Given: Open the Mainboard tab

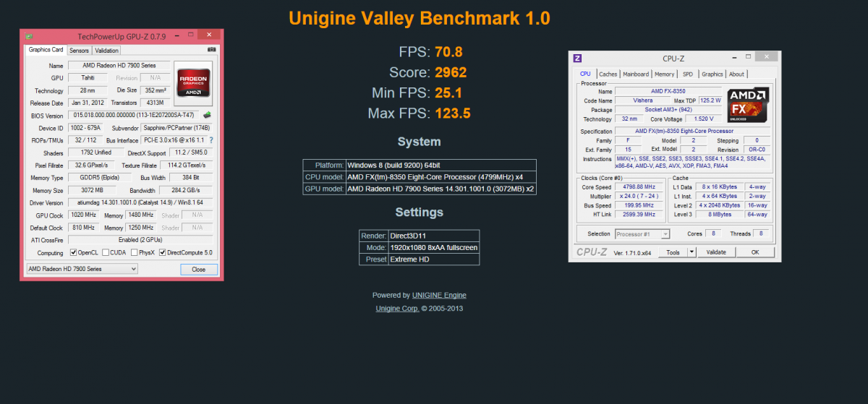Looking at the screenshot, I should [636, 74].
